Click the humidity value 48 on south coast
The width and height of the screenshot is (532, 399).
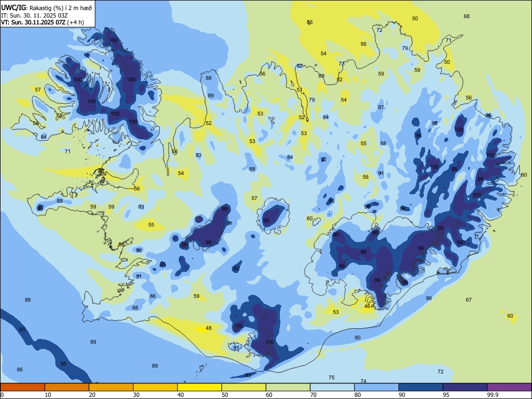coord(209,328)
